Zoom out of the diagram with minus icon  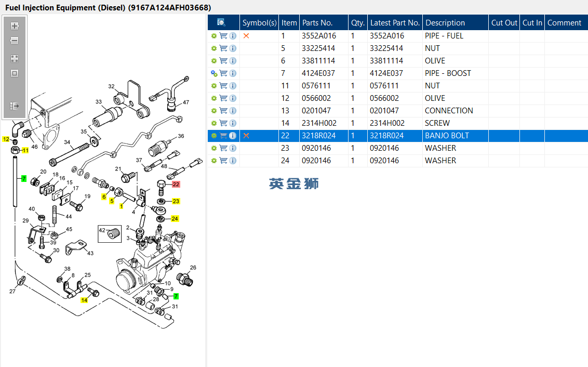click(14, 41)
